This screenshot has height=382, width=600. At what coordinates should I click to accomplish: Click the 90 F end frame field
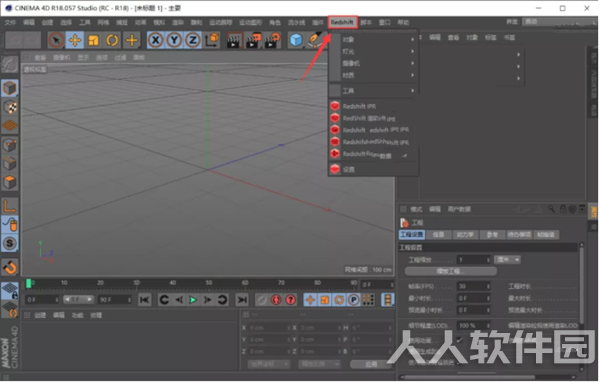click(114, 300)
